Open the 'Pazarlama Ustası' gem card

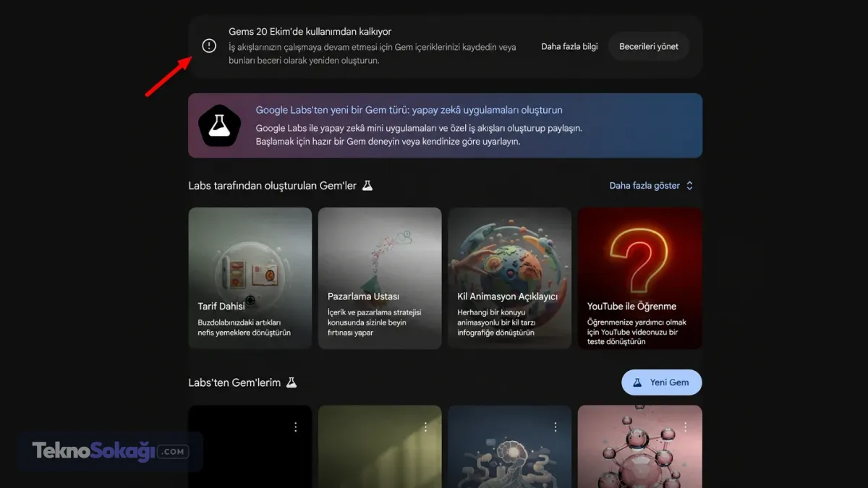point(380,278)
